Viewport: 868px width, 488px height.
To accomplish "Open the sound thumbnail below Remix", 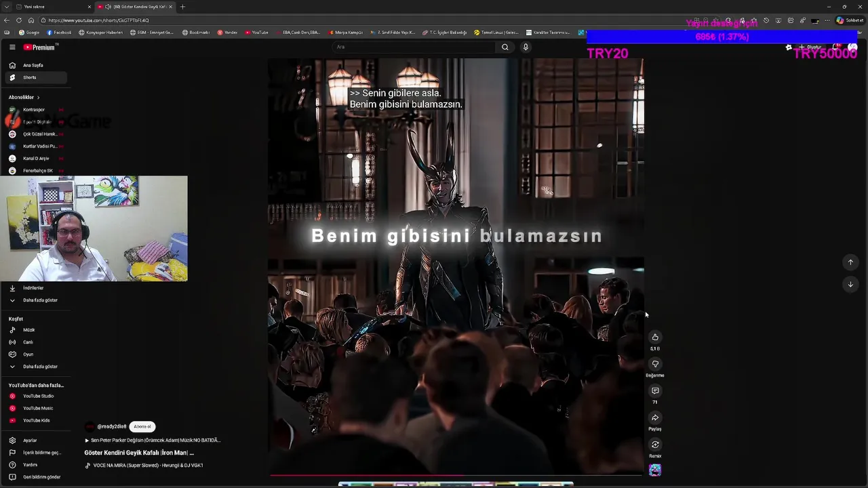I will point(655,470).
